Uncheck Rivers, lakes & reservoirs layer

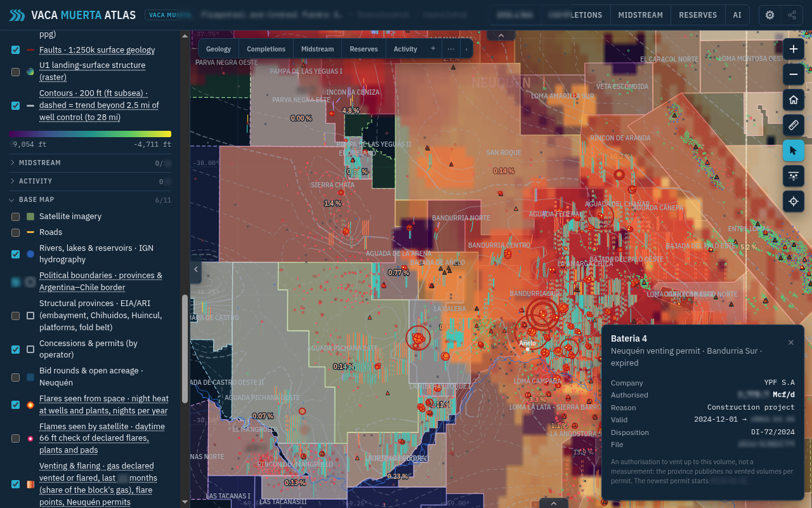(x=15, y=254)
